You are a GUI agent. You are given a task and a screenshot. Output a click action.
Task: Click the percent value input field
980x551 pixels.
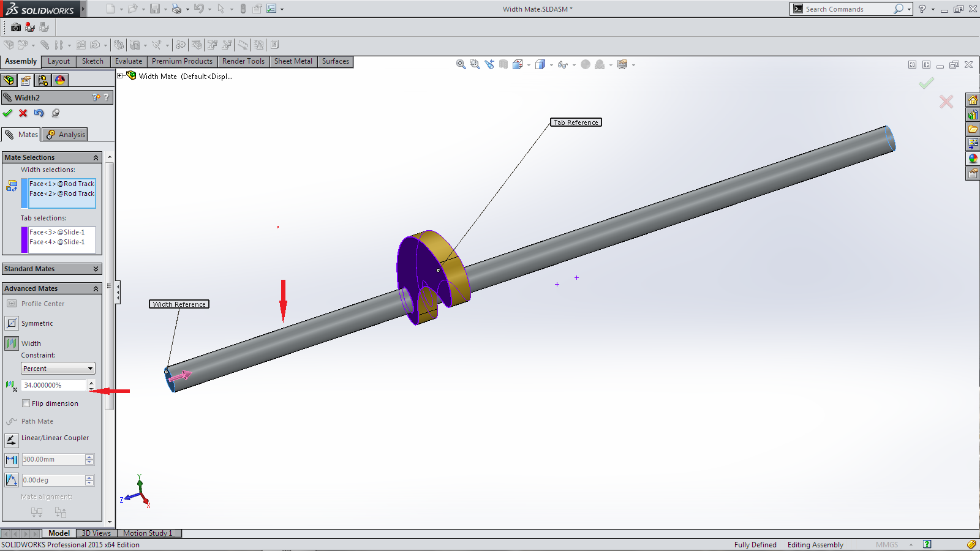53,385
